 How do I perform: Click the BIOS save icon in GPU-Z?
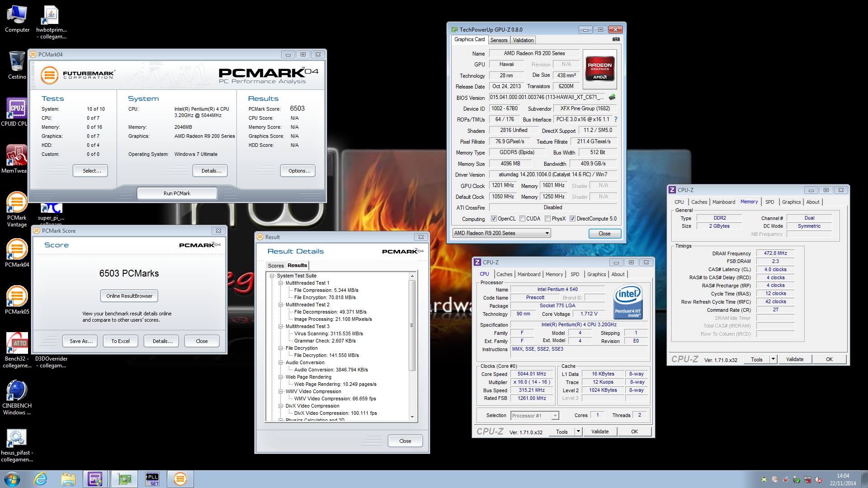[612, 97]
